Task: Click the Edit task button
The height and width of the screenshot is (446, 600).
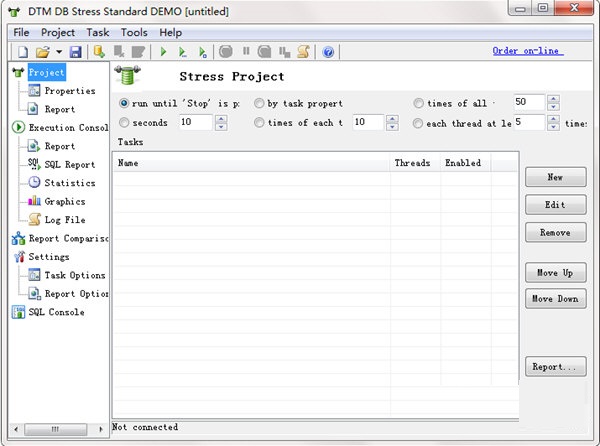Action: point(556,205)
